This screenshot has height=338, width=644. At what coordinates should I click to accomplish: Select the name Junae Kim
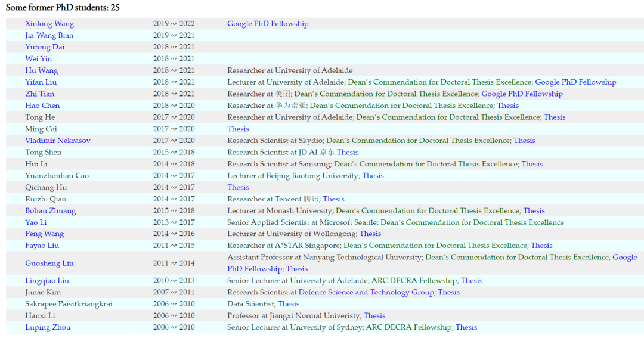pyautogui.click(x=43, y=293)
